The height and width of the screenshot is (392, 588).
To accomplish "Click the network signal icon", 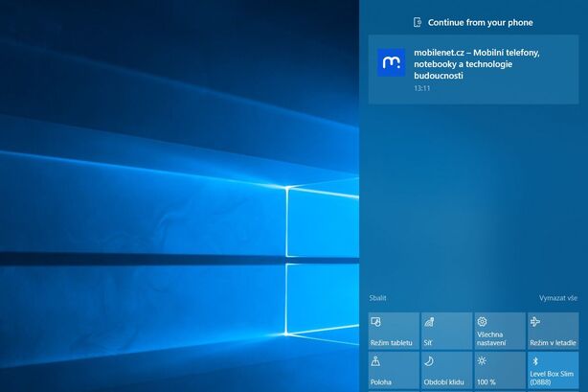I will click(429, 322).
